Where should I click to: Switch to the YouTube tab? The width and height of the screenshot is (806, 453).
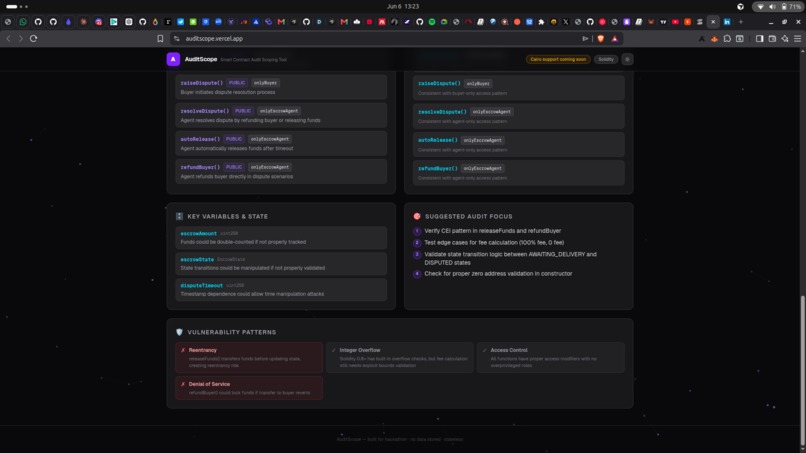coord(675,22)
